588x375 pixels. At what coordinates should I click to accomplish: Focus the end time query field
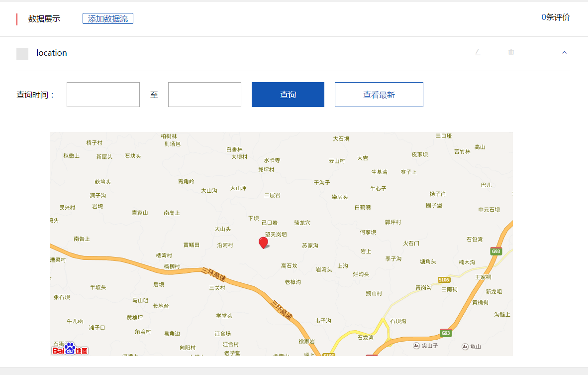click(204, 95)
